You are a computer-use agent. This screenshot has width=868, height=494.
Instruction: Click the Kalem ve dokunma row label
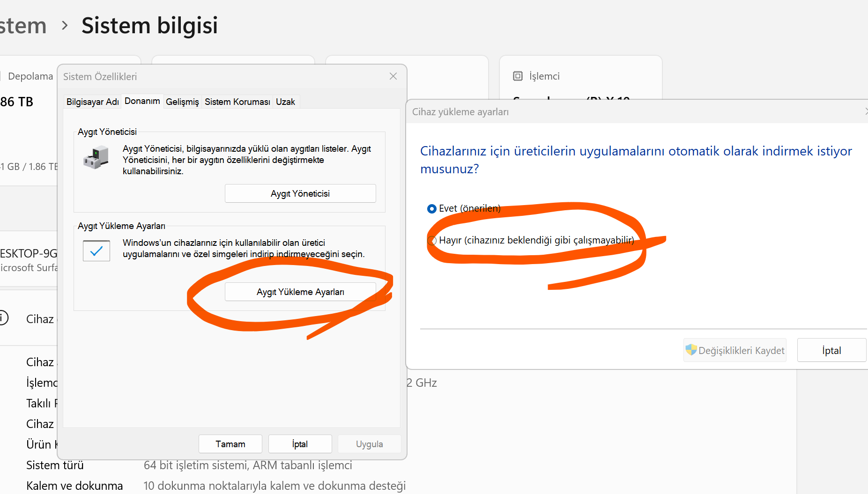(x=74, y=486)
